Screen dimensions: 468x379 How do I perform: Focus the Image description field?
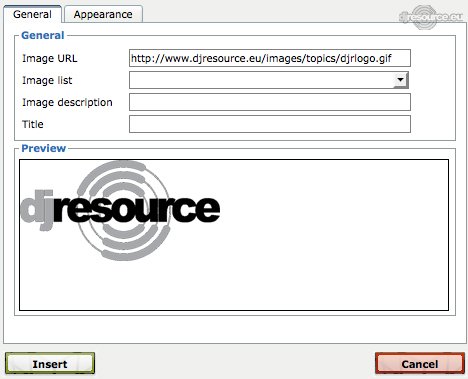coord(270,102)
